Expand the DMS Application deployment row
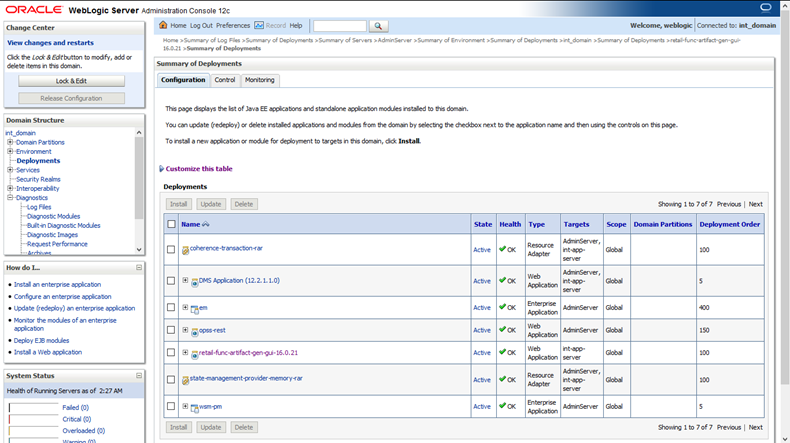 coord(185,280)
